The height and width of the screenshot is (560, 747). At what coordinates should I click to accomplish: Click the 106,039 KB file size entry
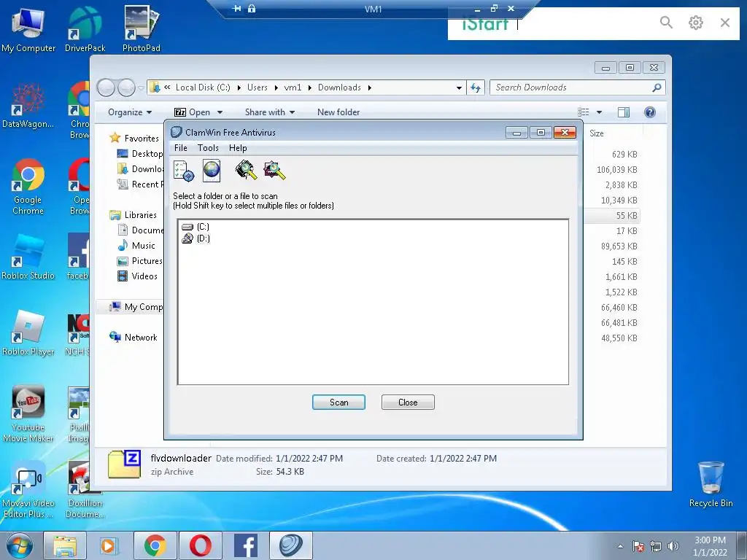click(616, 169)
